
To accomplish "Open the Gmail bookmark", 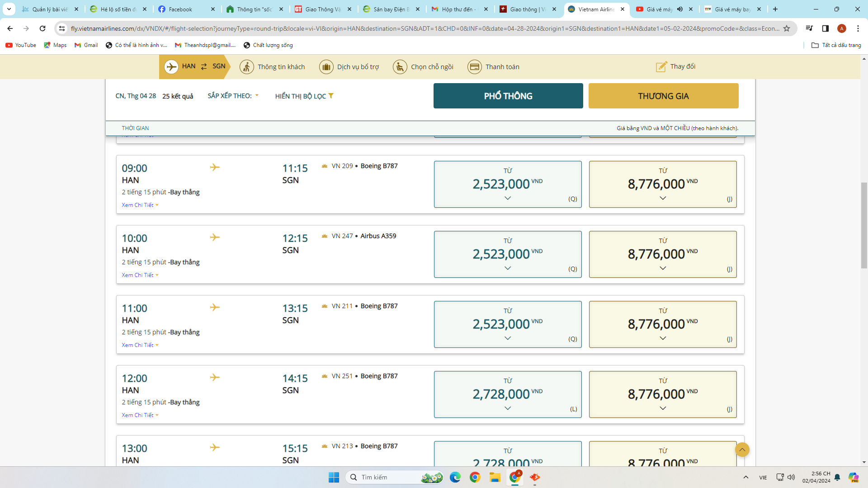I will (x=86, y=45).
